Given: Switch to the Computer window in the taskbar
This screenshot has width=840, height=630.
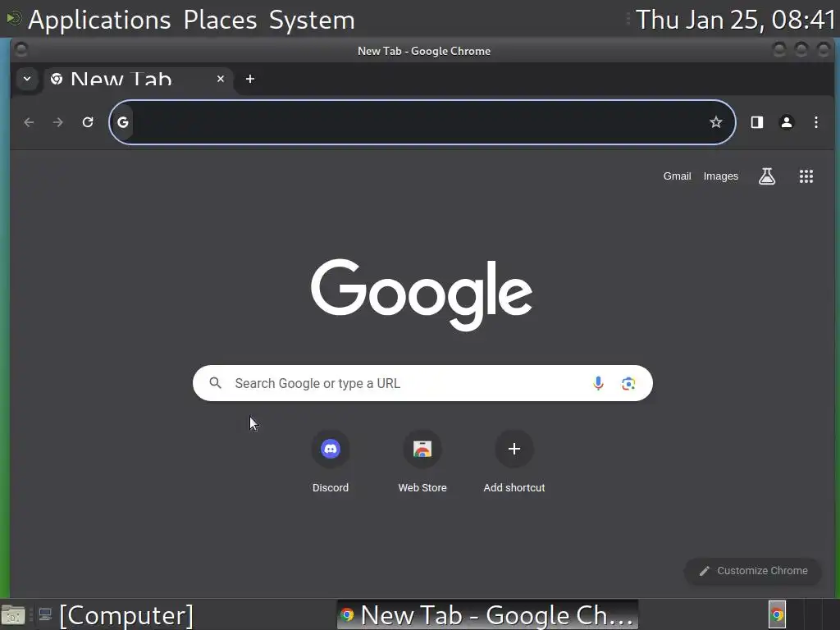Looking at the screenshot, I should coord(116,615).
